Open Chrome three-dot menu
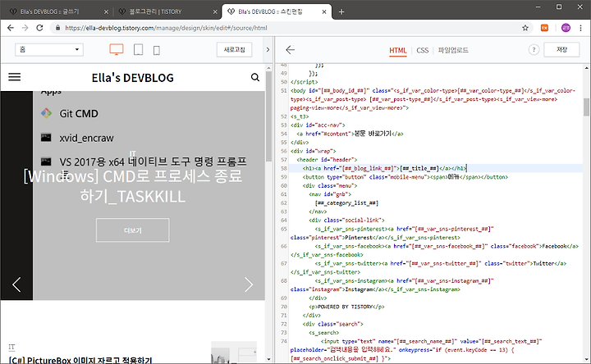Viewport: 591px width, 364px height. [x=581, y=28]
